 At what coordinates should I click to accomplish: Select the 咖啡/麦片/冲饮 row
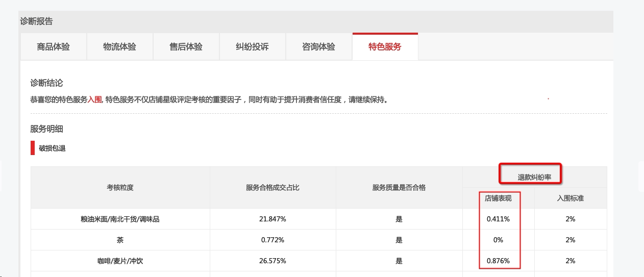120,261
